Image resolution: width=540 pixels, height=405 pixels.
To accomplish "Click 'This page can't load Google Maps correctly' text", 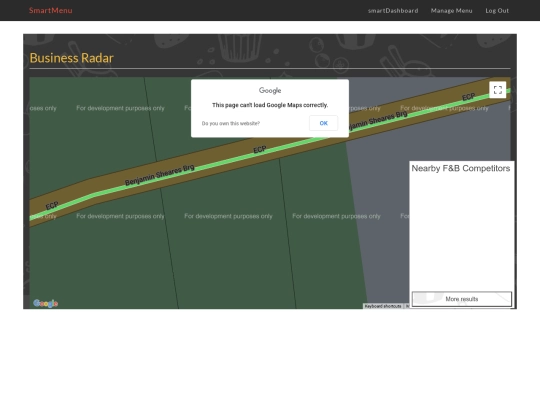I will click(x=270, y=105).
